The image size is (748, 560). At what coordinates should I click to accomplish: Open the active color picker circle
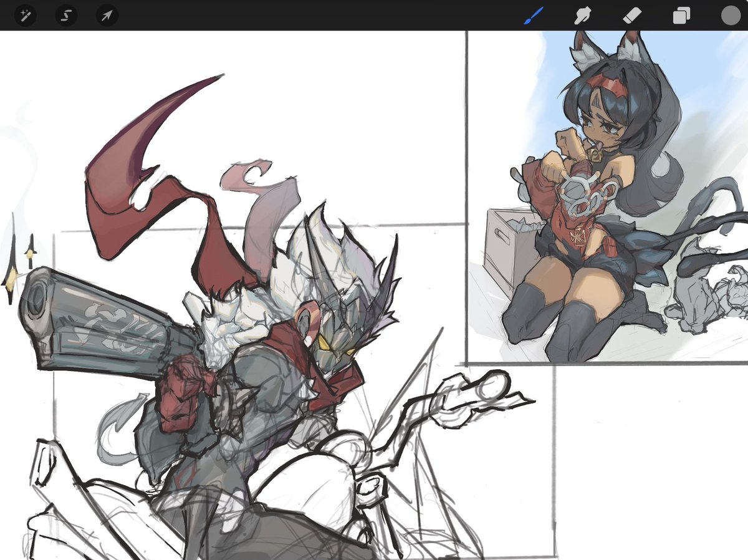pos(730,15)
